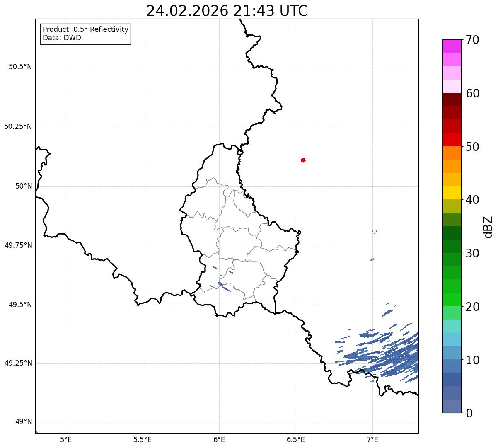The image size is (498, 448).
Task: Click the magenta top colorbar segment
Action: (452, 46)
